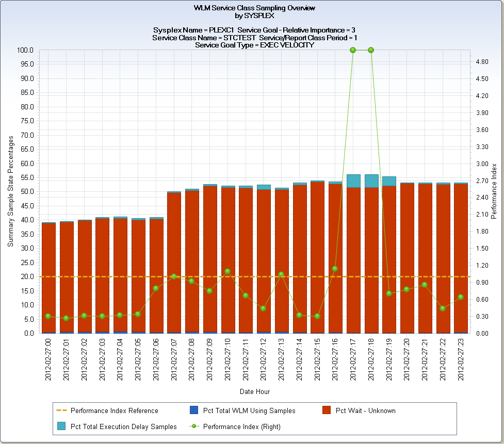Select the chart title WLM Service Class Sampling Overview
Image resolution: width=504 pixels, height=444 pixels.
coord(252,8)
